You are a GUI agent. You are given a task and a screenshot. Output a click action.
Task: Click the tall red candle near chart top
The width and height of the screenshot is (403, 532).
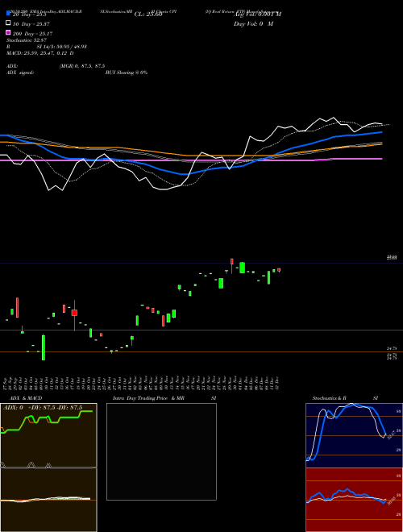231,265
